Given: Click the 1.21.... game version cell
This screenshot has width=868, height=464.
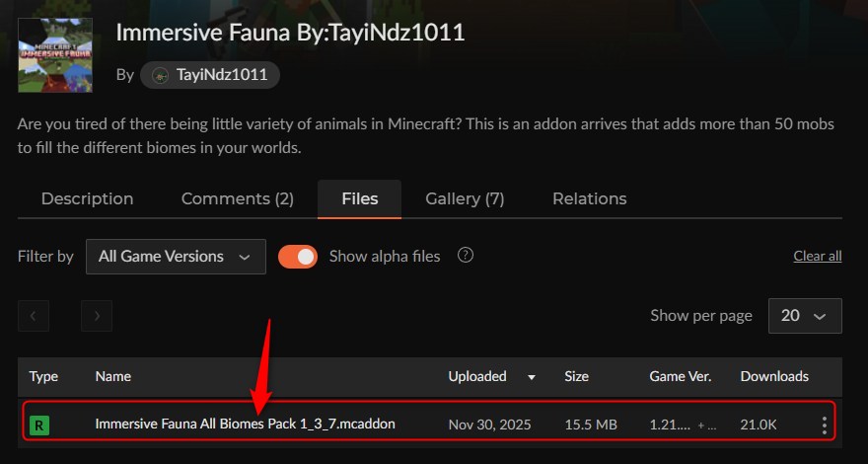Looking at the screenshot, I should [x=670, y=425].
